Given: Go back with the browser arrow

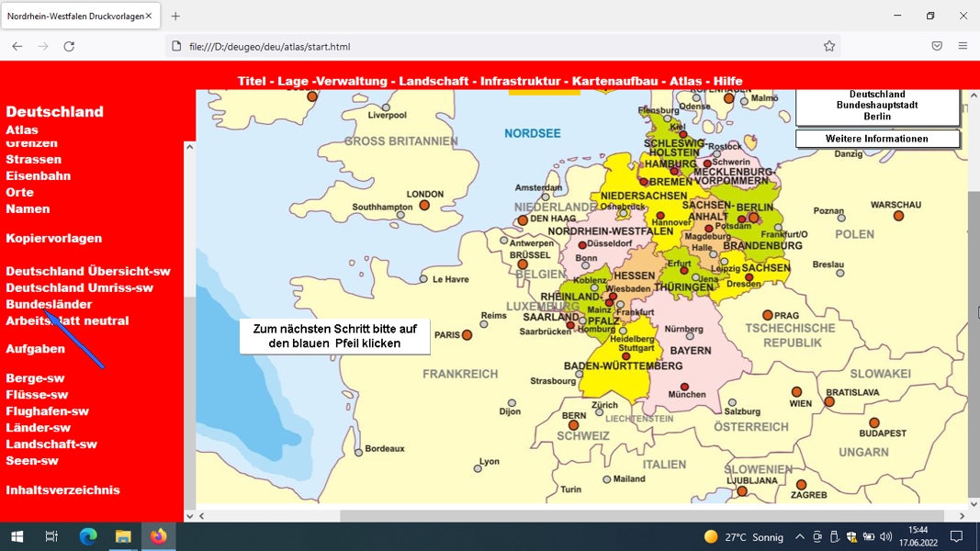Looking at the screenshot, I should click(17, 46).
